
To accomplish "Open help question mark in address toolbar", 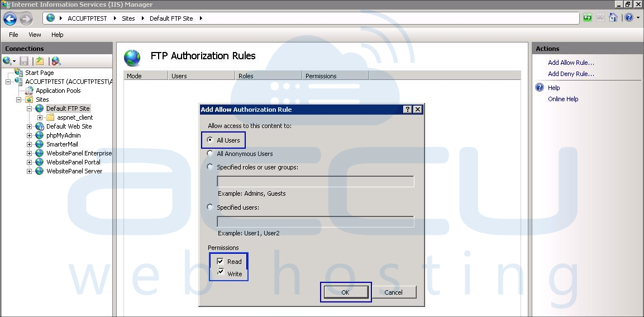I will coord(629,18).
